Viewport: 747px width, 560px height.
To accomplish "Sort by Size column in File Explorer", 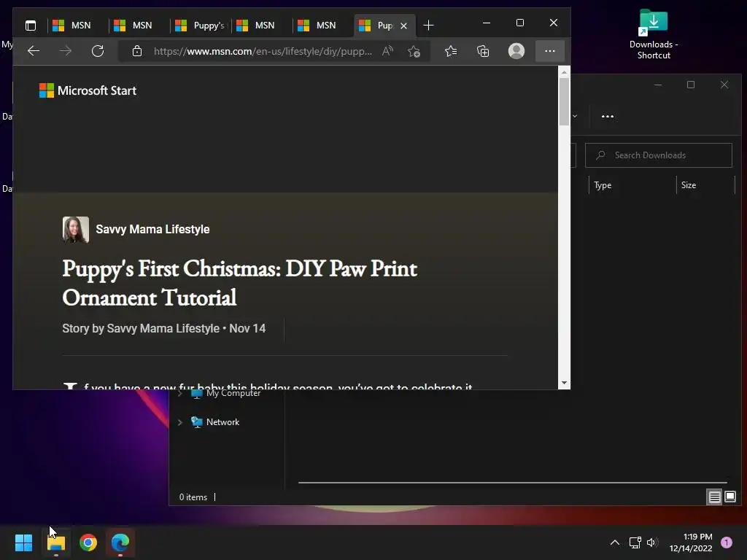I will coord(705,185).
